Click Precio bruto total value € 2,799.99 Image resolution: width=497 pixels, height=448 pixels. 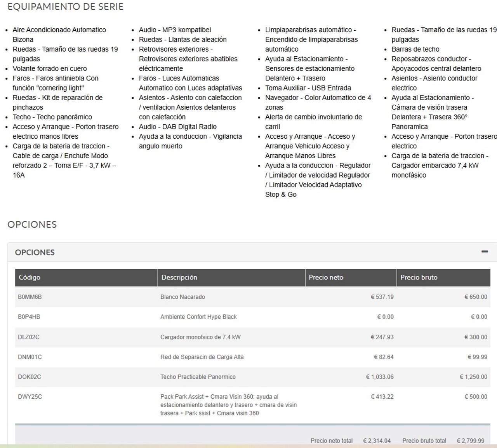point(471,441)
